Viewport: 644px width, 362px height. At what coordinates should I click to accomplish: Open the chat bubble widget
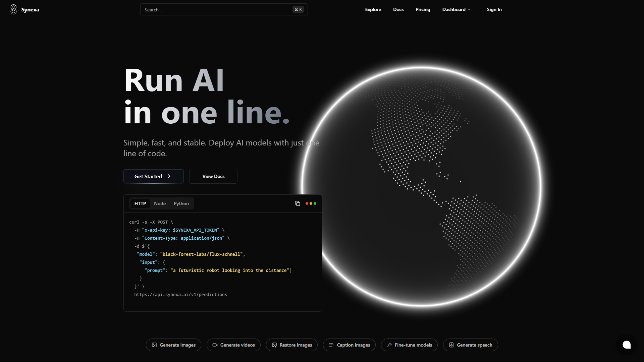point(627,345)
